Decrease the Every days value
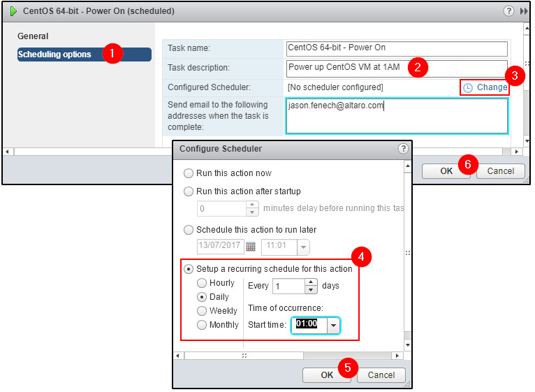 coord(311,290)
